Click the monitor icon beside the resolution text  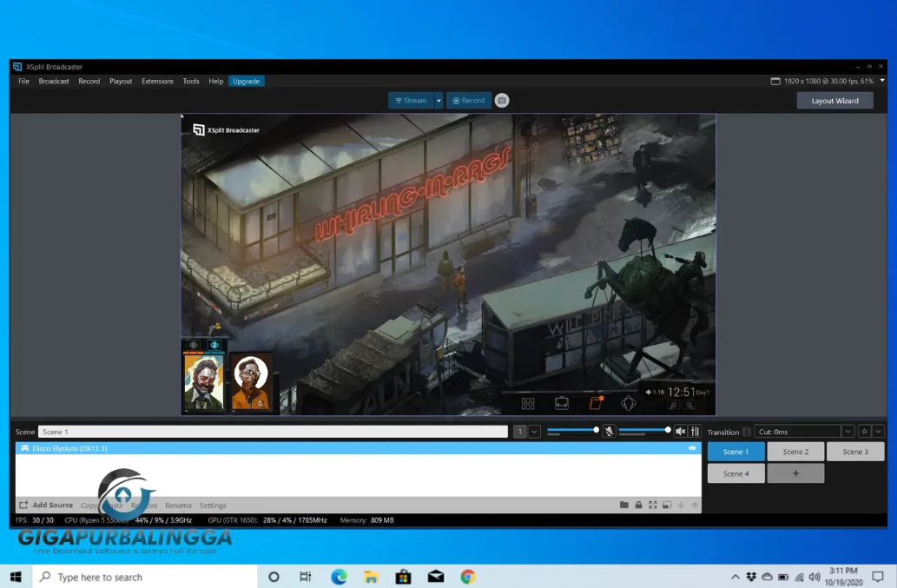coord(775,82)
